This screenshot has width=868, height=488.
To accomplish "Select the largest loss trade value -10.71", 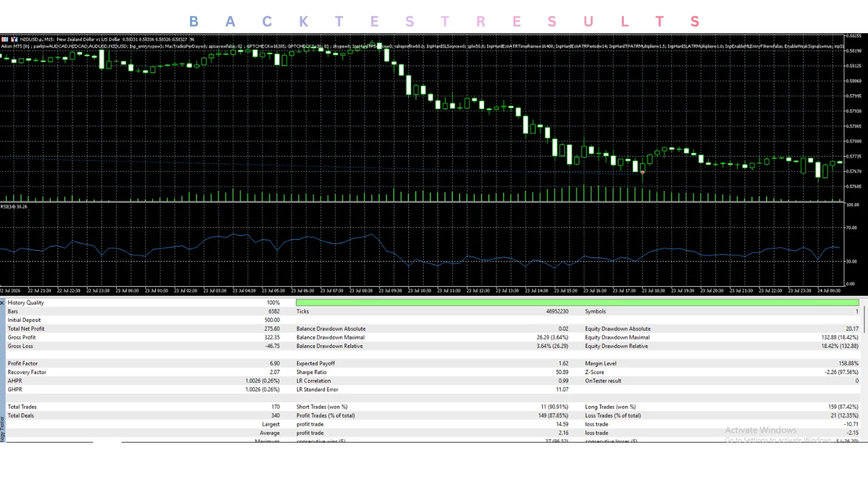I will 851,424.
